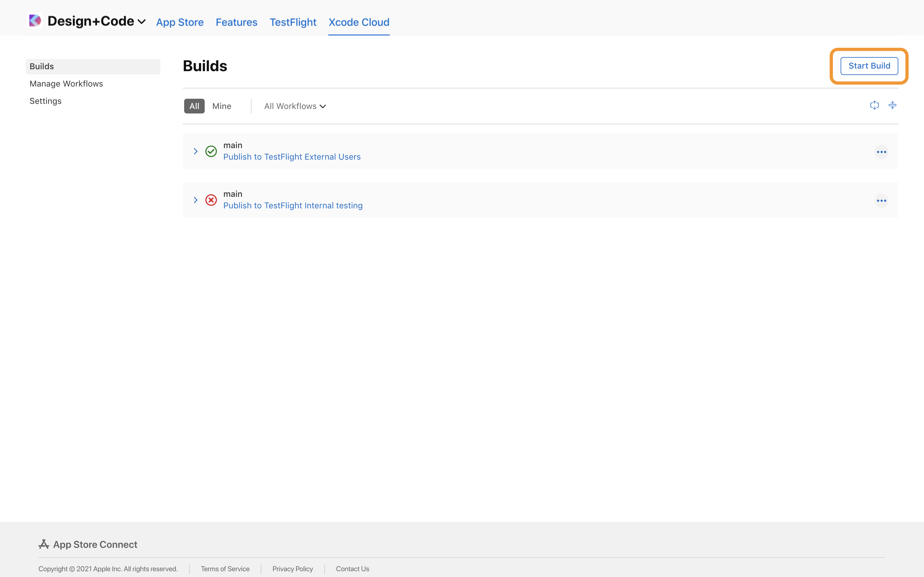Image resolution: width=924 pixels, height=577 pixels.
Task: Switch to the TestFlight tab
Action: 293,22
